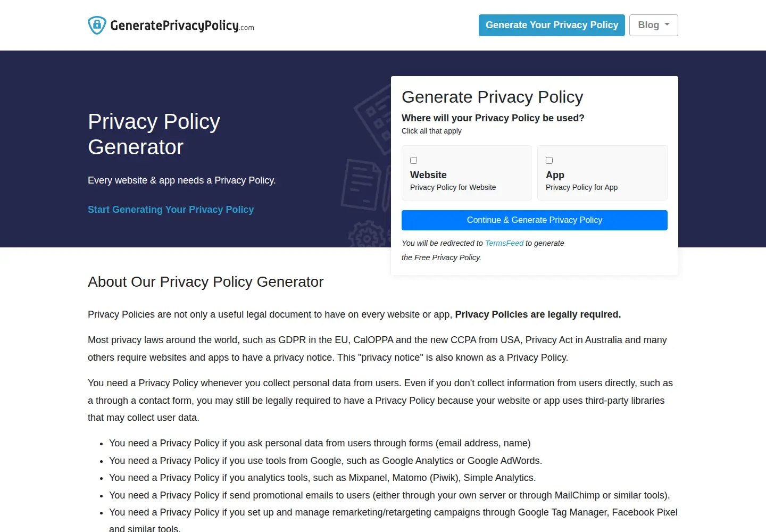Click the bullet about forms (email address, name)
This screenshot has width=766, height=532.
(320, 443)
